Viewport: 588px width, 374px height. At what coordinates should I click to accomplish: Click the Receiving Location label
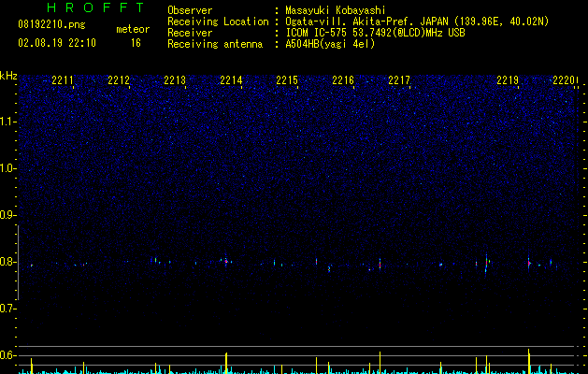point(218,22)
